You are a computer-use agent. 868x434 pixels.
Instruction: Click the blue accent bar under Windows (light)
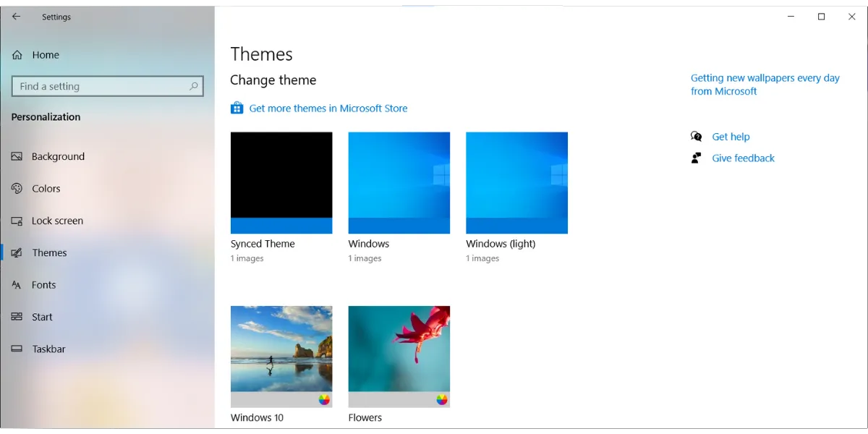[517, 226]
